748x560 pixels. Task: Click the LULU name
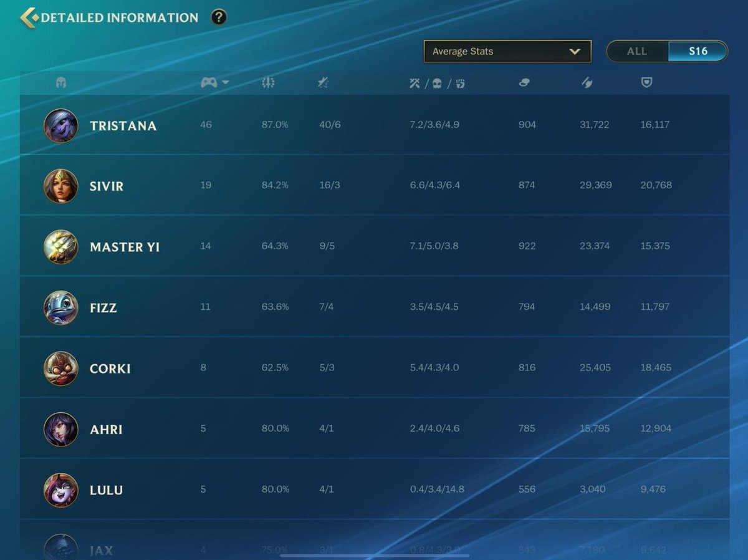(106, 490)
